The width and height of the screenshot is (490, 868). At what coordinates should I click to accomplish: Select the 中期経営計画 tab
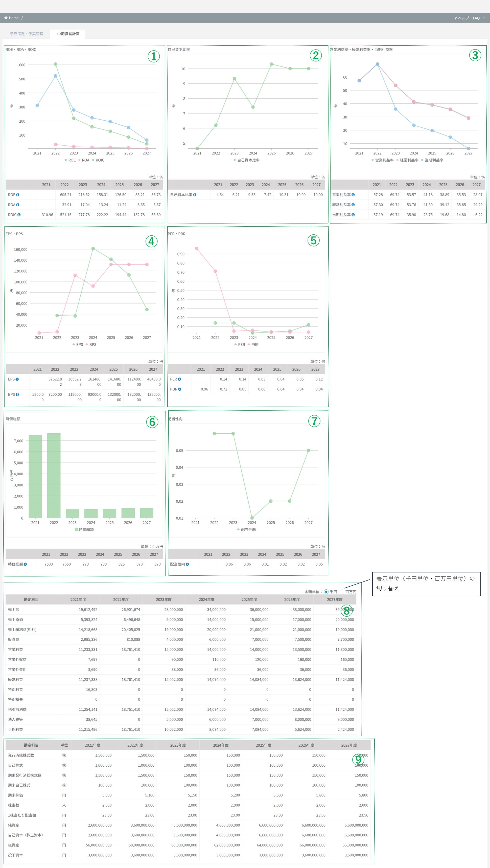(68, 34)
